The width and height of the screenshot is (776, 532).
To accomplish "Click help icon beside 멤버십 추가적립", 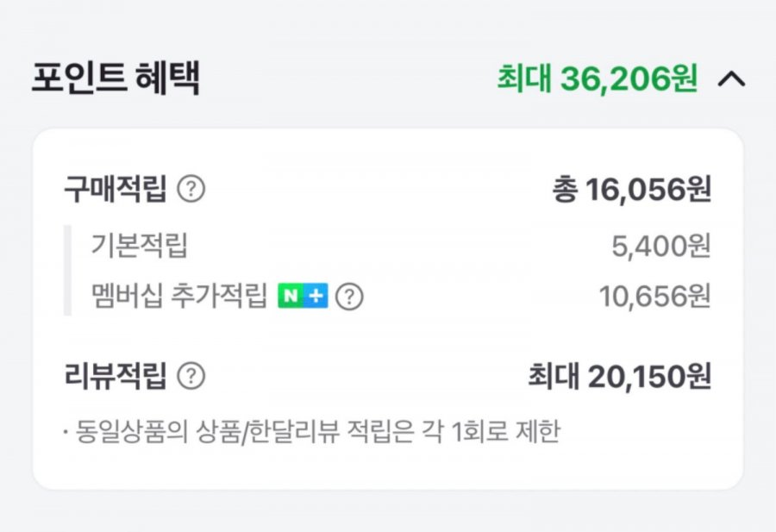I will (x=349, y=297).
